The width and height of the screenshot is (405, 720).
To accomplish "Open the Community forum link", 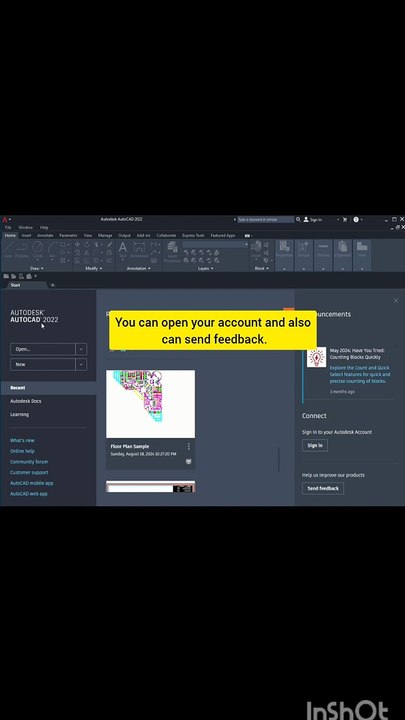I will coord(29,462).
